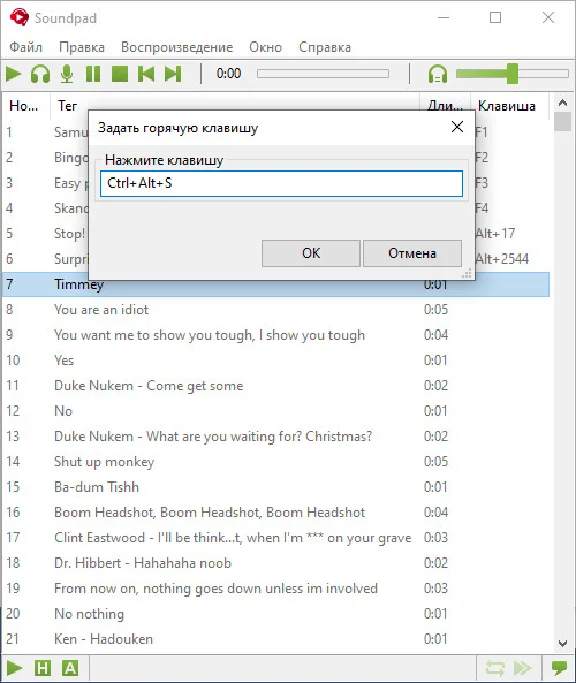Click the green play button in top toolbar

click(14, 74)
